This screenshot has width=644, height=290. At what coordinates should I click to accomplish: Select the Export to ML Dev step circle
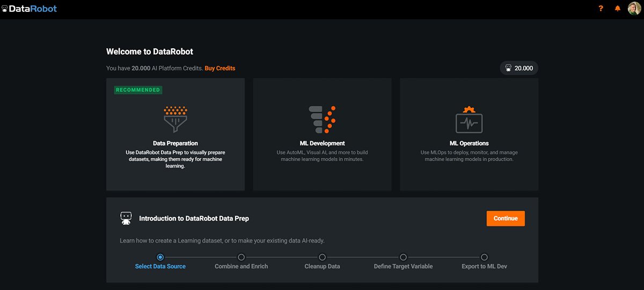(x=484, y=257)
